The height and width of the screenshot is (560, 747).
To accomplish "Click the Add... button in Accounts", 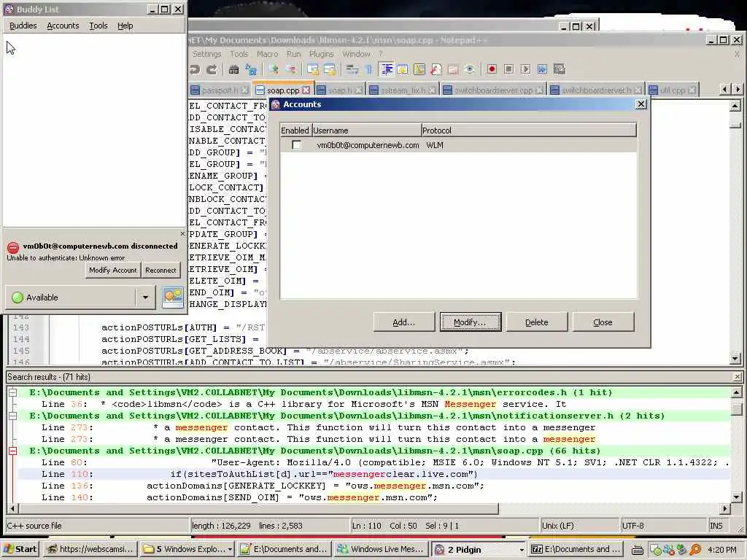I will click(x=403, y=322).
